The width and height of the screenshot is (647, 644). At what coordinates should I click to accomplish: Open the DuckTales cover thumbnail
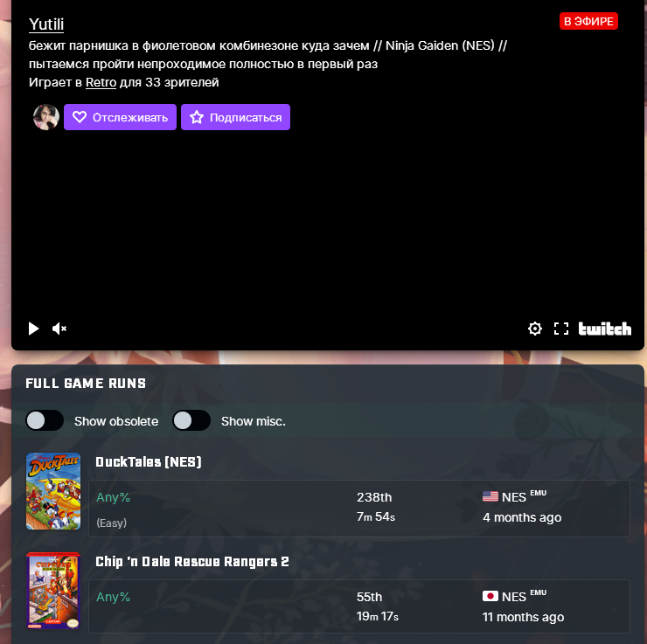click(53, 491)
